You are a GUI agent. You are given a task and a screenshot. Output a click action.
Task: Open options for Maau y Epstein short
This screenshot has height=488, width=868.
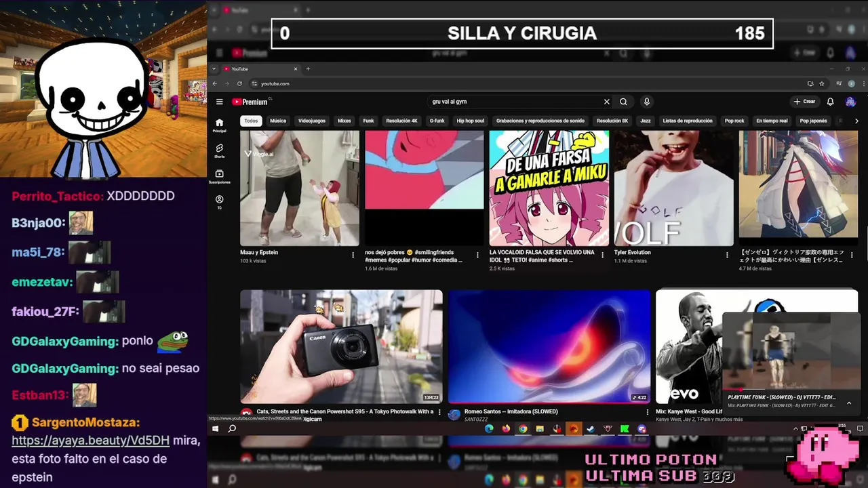tap(353, 256)
